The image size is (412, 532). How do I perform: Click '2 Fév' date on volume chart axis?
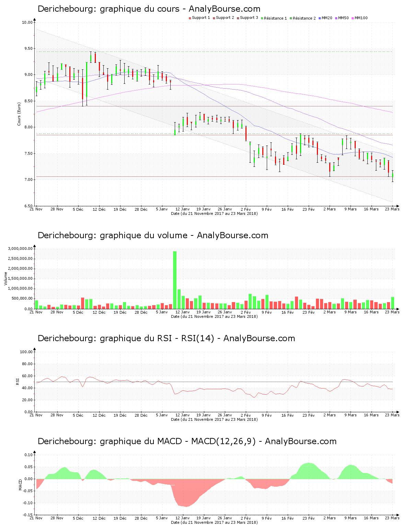tap(245, 312)
